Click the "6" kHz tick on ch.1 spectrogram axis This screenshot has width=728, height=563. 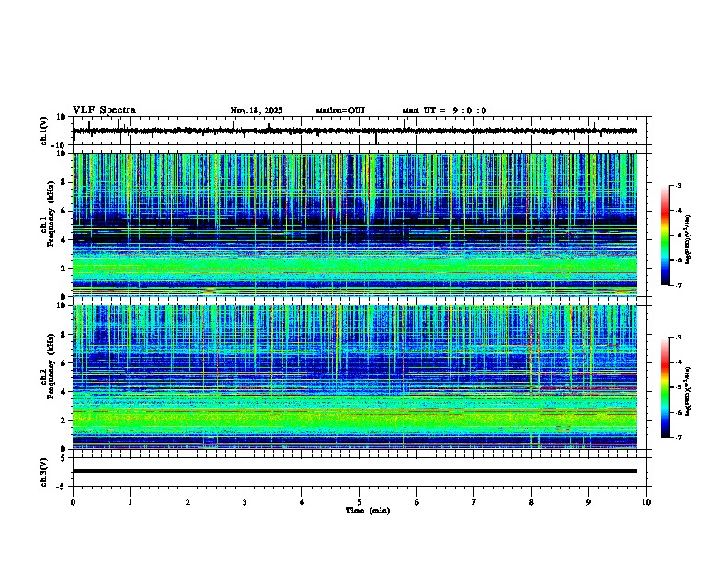(63, 211)
